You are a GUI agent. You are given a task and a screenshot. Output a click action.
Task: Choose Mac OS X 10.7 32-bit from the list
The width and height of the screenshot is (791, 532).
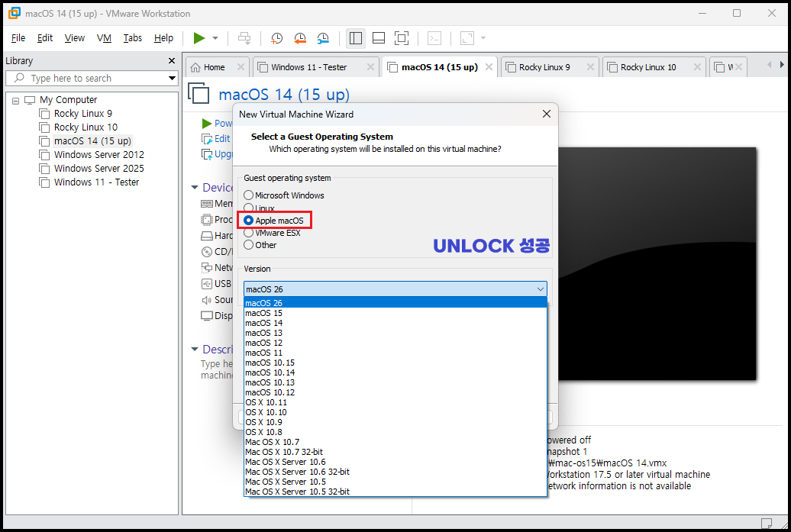coord(395,452)
